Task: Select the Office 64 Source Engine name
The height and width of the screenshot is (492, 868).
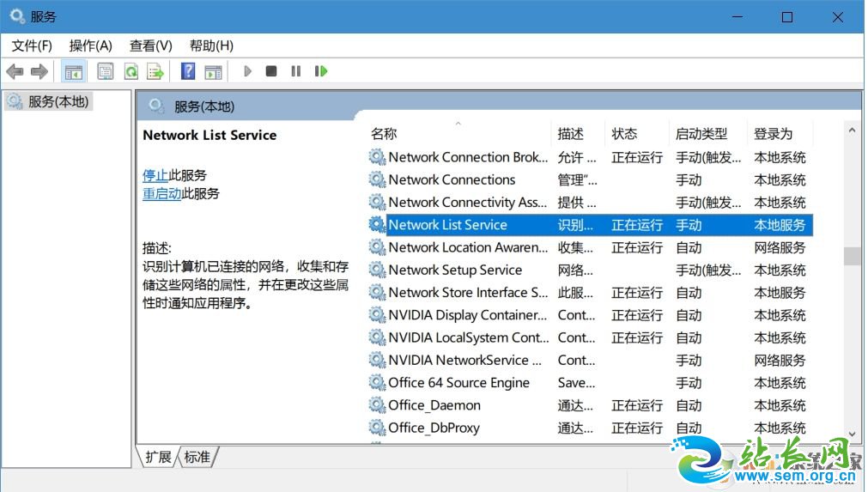Action: (459, 382)
